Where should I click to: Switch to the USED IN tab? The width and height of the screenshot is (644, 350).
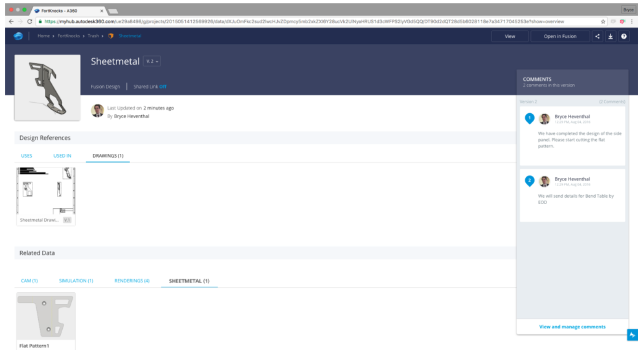point(62,156)
